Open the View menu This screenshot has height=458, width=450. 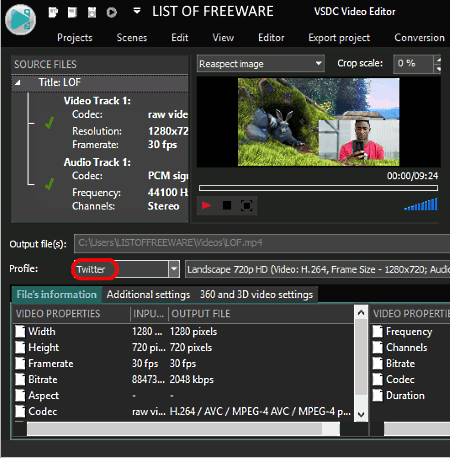click(x=223, y=38)
